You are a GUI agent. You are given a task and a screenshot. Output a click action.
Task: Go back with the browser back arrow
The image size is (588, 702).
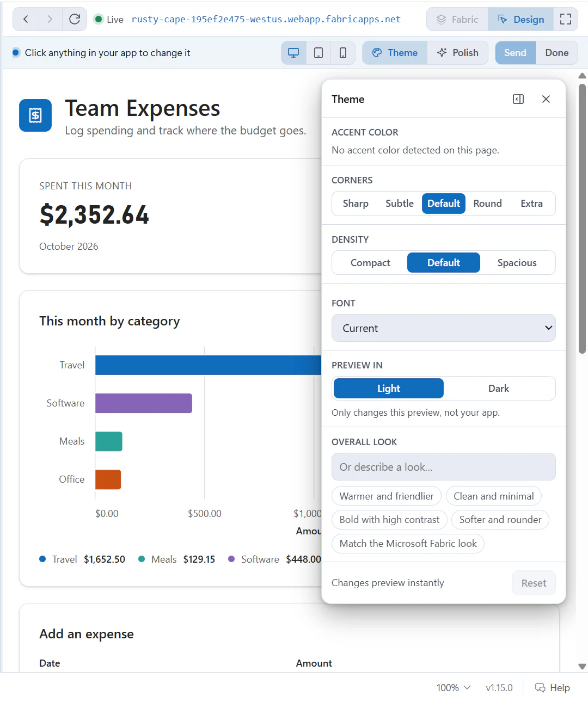26,19
